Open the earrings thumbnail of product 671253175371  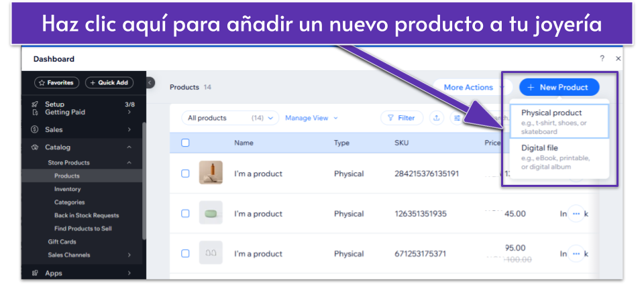pyautogui.click(x=211, y=253)
